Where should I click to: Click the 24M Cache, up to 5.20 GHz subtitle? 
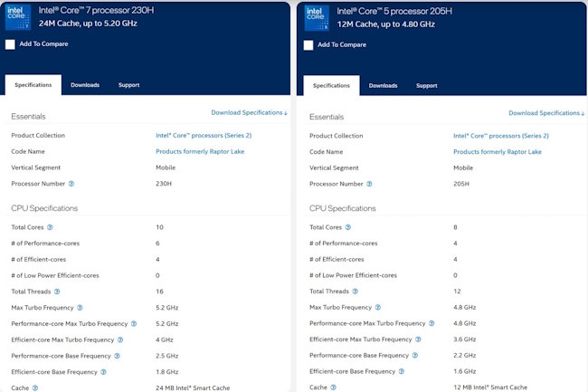coord(88,24)
